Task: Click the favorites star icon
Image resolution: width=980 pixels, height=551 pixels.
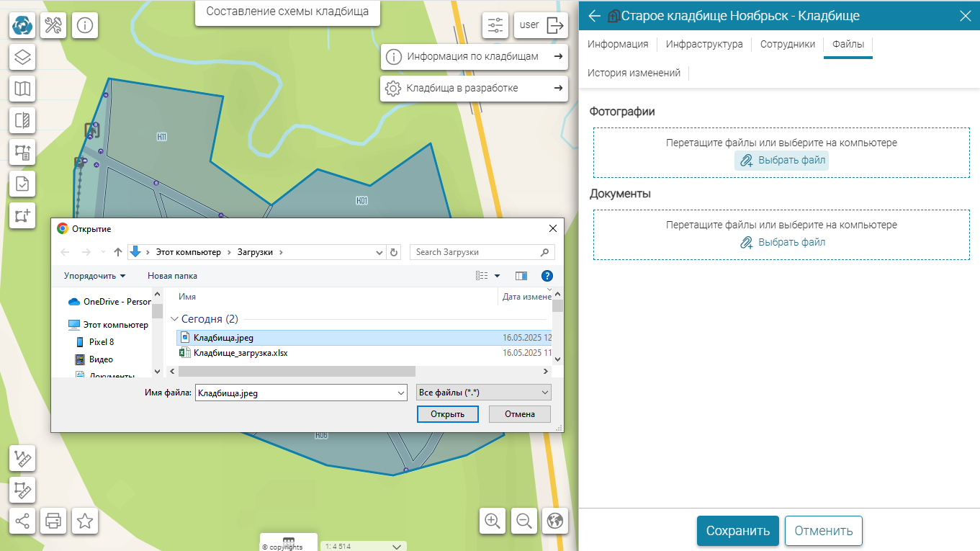Action: (x=85, y=521)
